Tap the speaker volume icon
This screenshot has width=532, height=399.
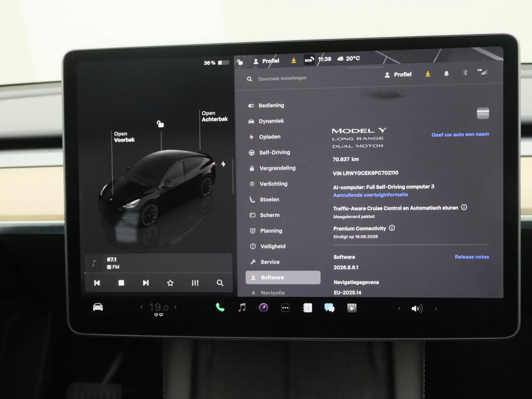417,308
